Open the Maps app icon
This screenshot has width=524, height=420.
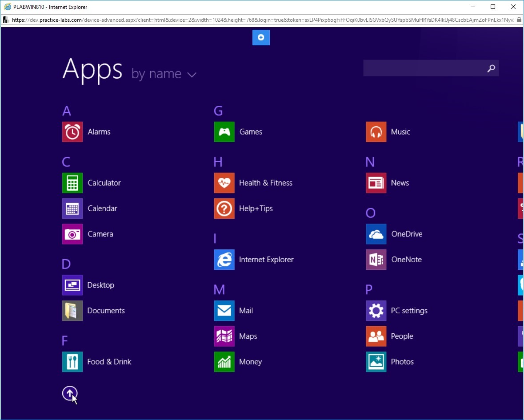(224, 336)
